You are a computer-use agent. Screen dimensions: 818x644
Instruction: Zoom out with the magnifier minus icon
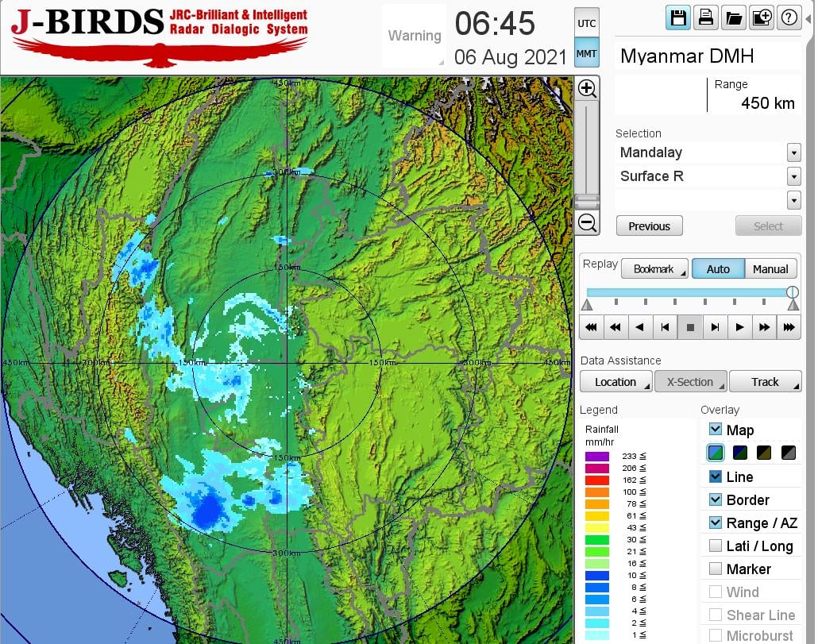587,223
